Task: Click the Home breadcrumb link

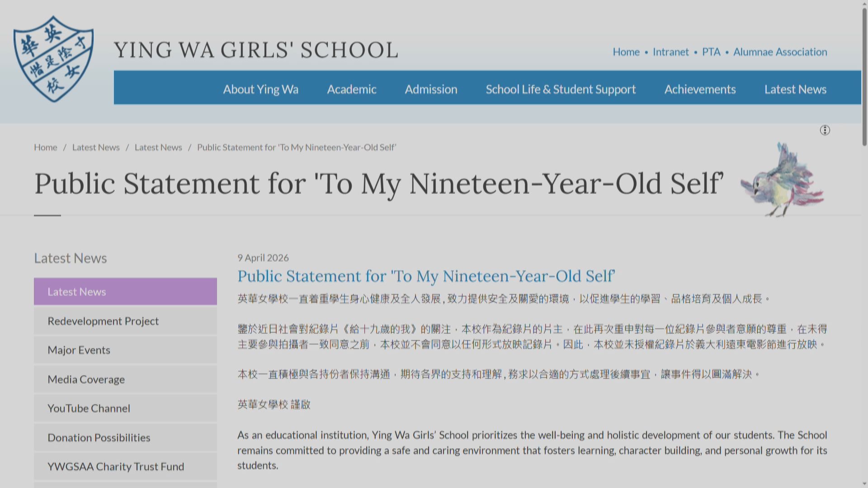Action: click(45, 147)
